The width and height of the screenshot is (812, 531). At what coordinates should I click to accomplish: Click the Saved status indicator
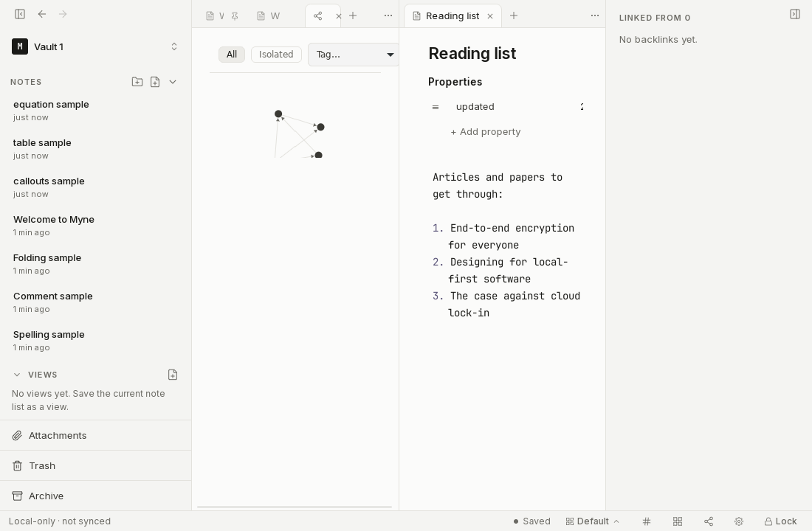[531, 521]
